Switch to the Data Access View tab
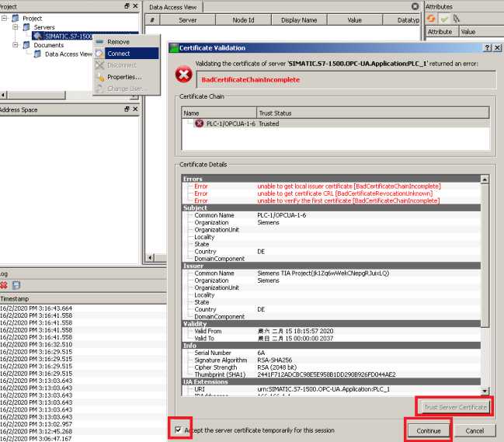This screenshot has height=442, width=504. 172,7
